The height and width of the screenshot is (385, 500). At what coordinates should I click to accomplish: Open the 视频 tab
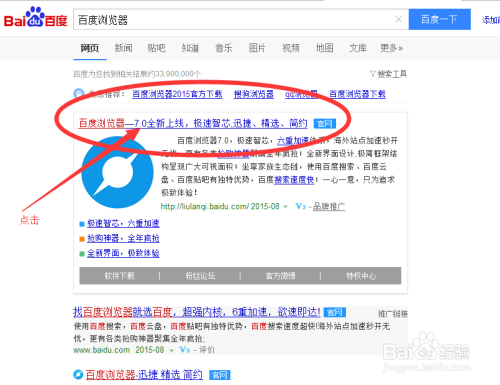point(291,48)
